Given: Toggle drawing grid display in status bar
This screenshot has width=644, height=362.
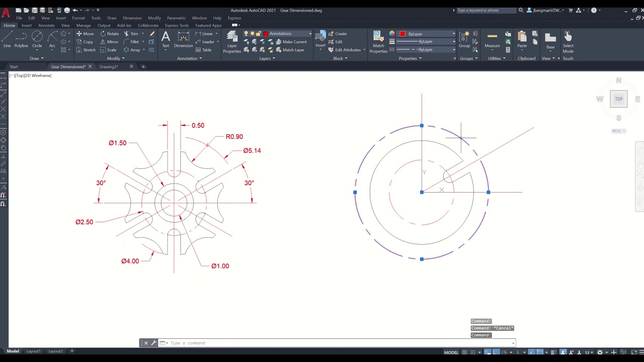Looking at the screenshot, I should pyautogui.click(x=464, y=352).
